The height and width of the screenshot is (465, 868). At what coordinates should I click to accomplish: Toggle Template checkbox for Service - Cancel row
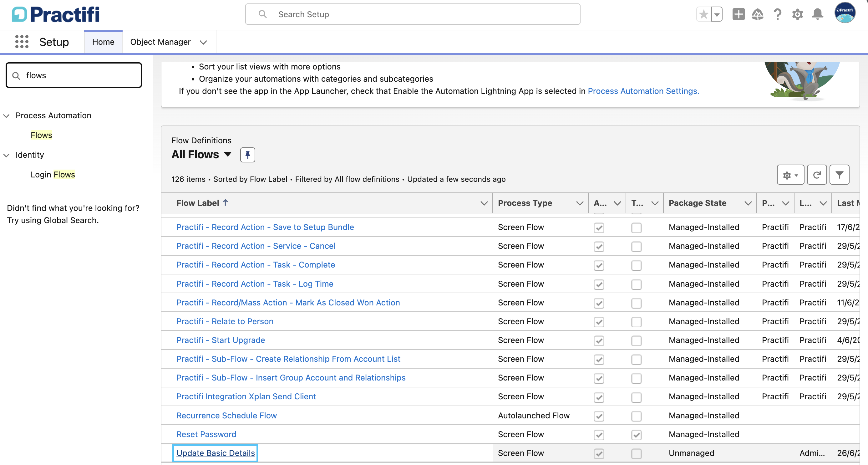point(636,247)
